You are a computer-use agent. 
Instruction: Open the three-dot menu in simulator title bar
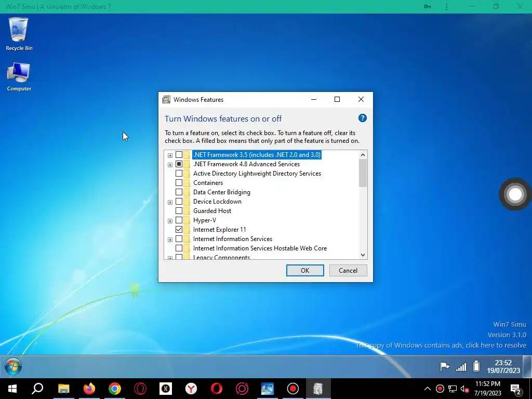(446, 6)
